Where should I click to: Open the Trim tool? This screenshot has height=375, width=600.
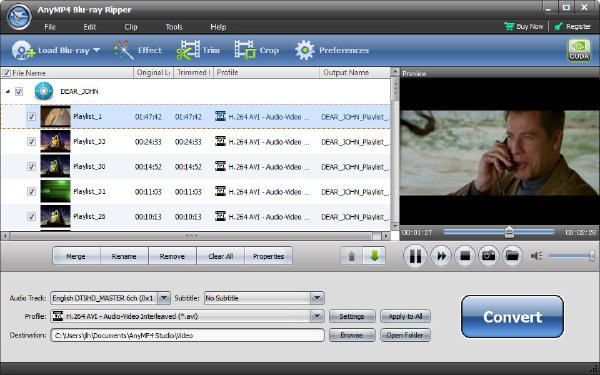(198, 50)
